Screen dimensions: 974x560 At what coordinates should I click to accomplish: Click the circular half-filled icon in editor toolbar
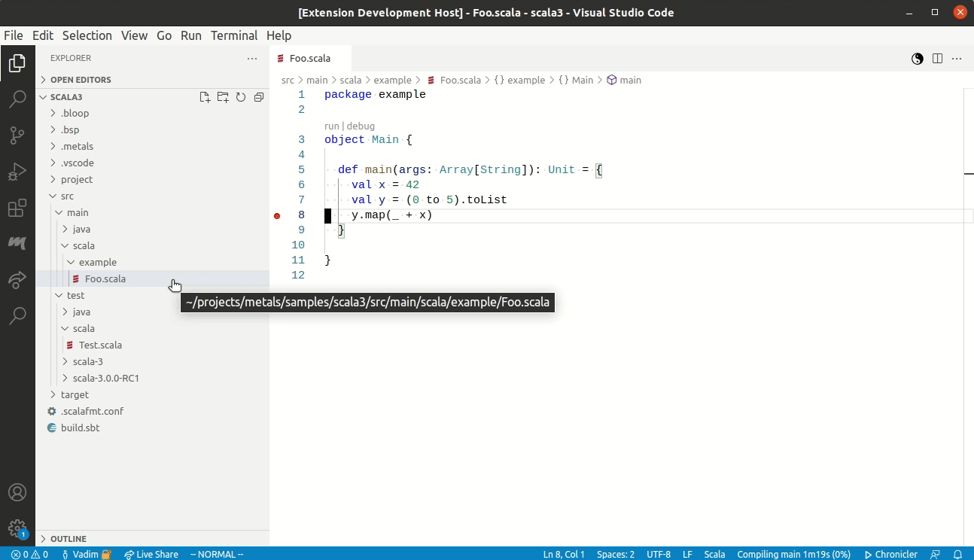point(918,59)
